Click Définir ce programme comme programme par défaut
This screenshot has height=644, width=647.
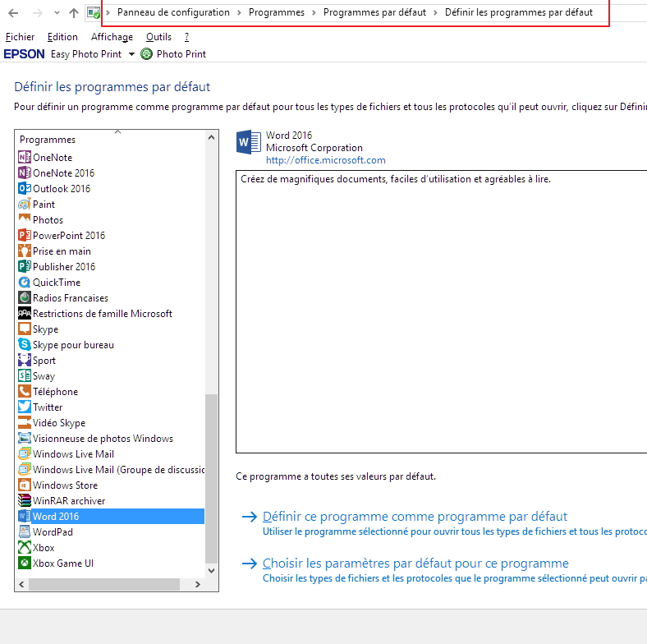pyautogui.click(x=415, y=517)
